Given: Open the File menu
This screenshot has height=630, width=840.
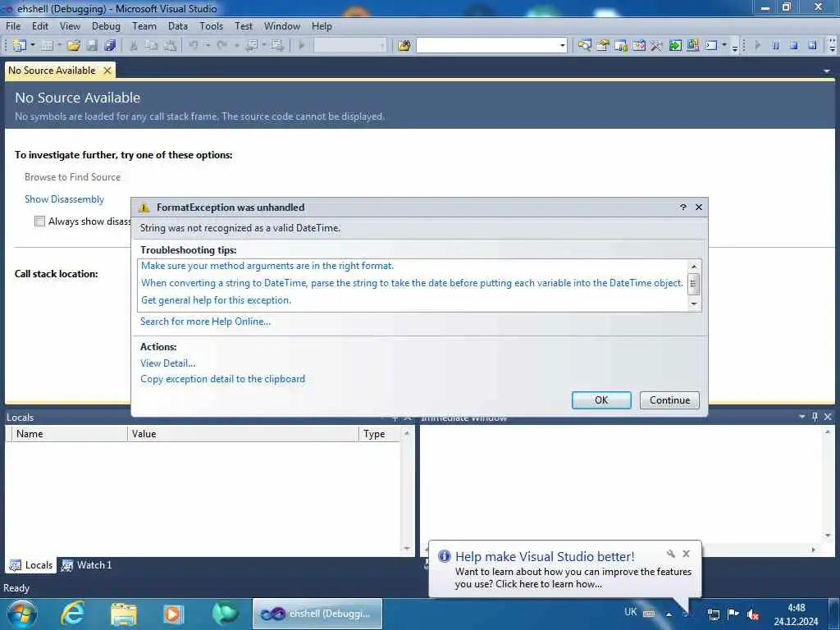Looking at the screenshot, I should (13, 25).
